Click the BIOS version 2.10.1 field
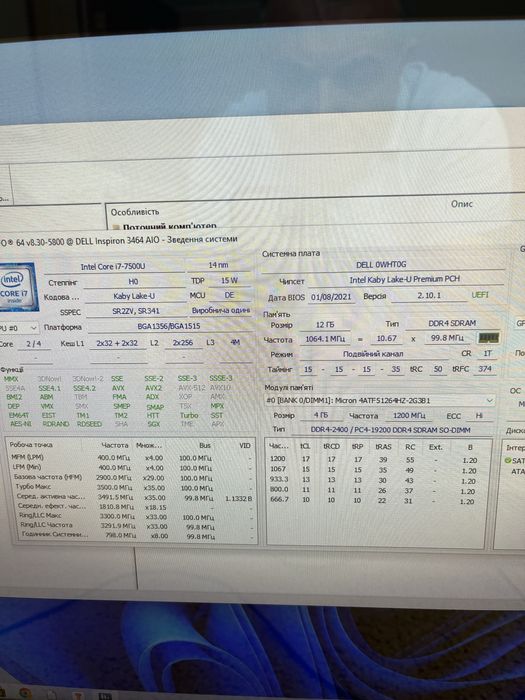Viewport: 525px width, 700px height. tap(429, 296)
